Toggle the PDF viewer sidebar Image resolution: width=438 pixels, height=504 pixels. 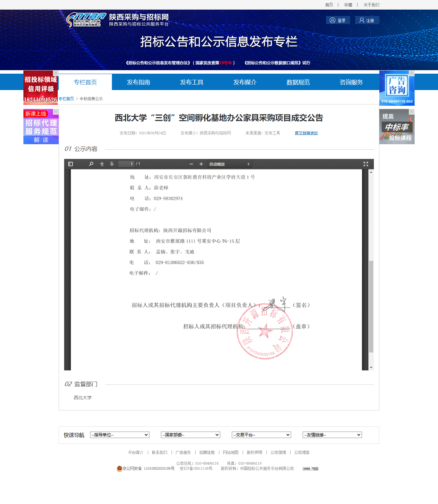(x=71, y=164)
